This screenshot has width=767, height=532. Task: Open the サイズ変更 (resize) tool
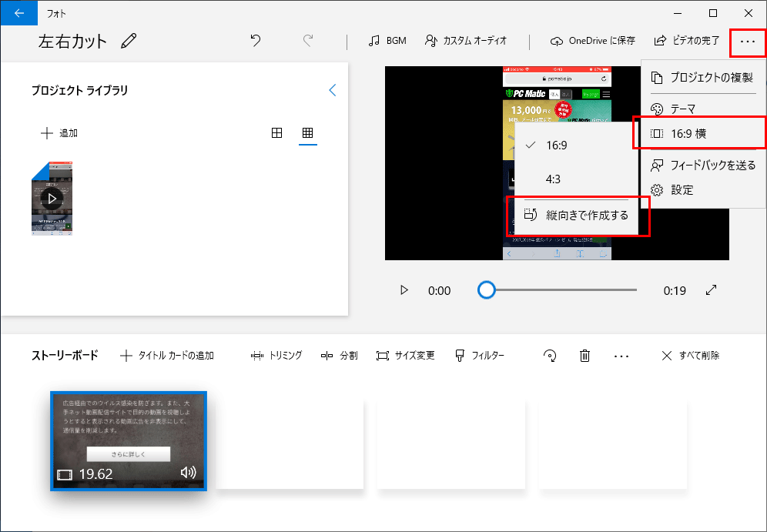[x=405, y=355]
